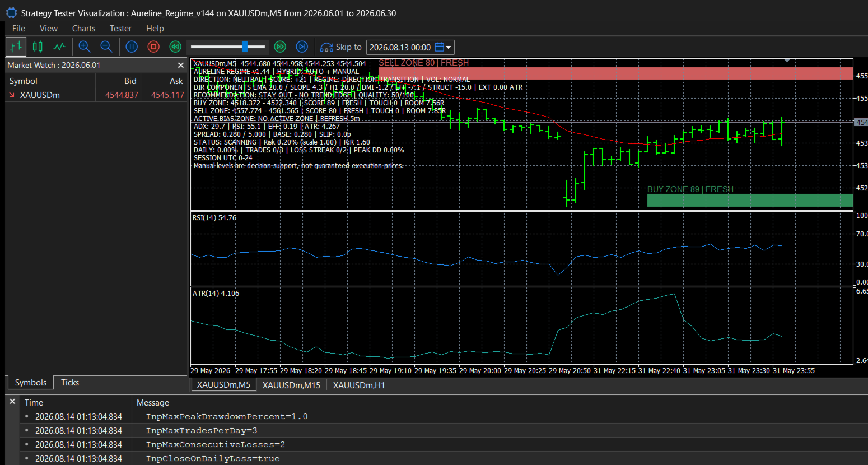Speed up visualization with fast-forward icon

coord(280,46)
